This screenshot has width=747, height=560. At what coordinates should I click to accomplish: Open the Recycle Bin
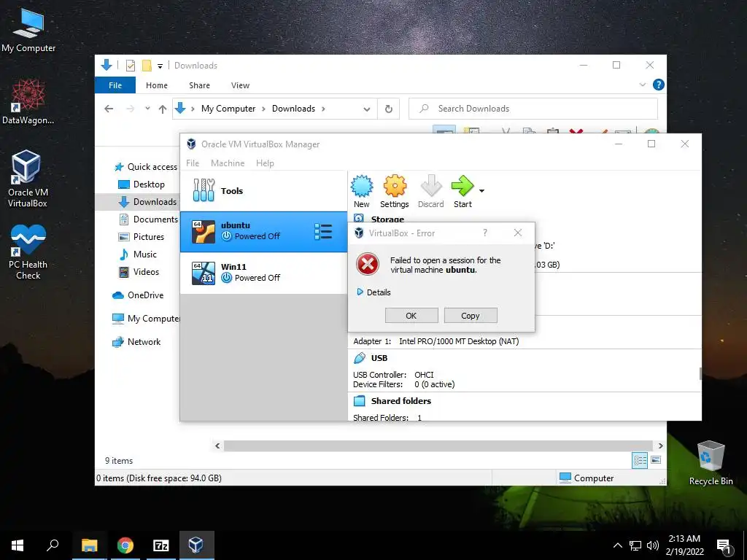(711, 463)
